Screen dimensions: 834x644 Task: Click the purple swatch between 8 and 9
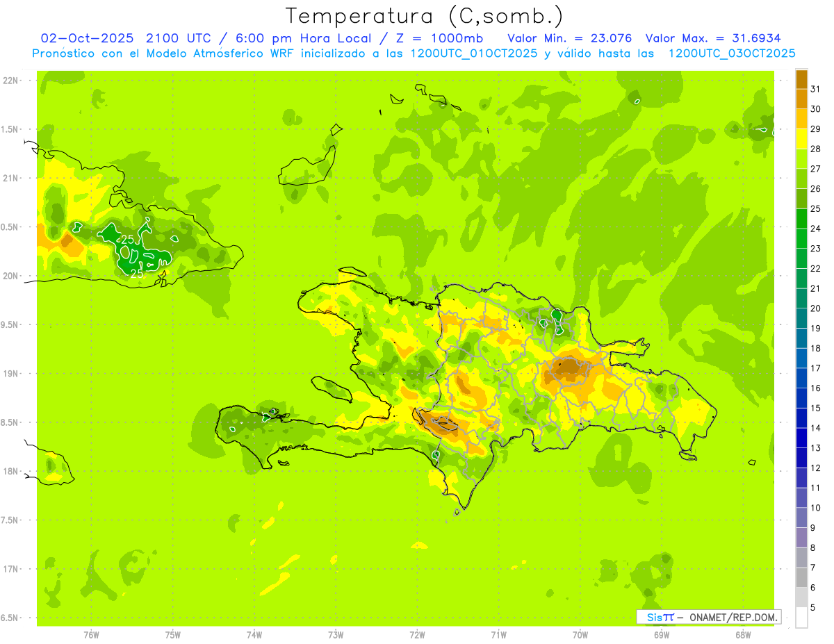802,538
